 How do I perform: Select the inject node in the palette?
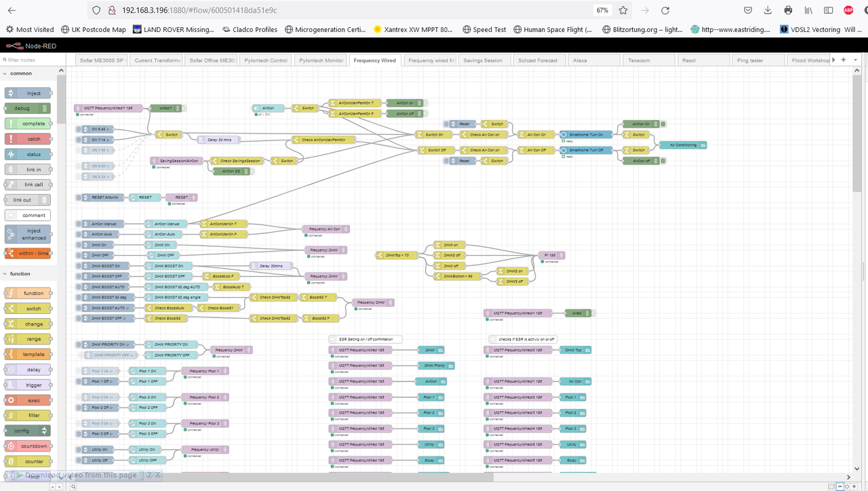click(x=27, y=93)
